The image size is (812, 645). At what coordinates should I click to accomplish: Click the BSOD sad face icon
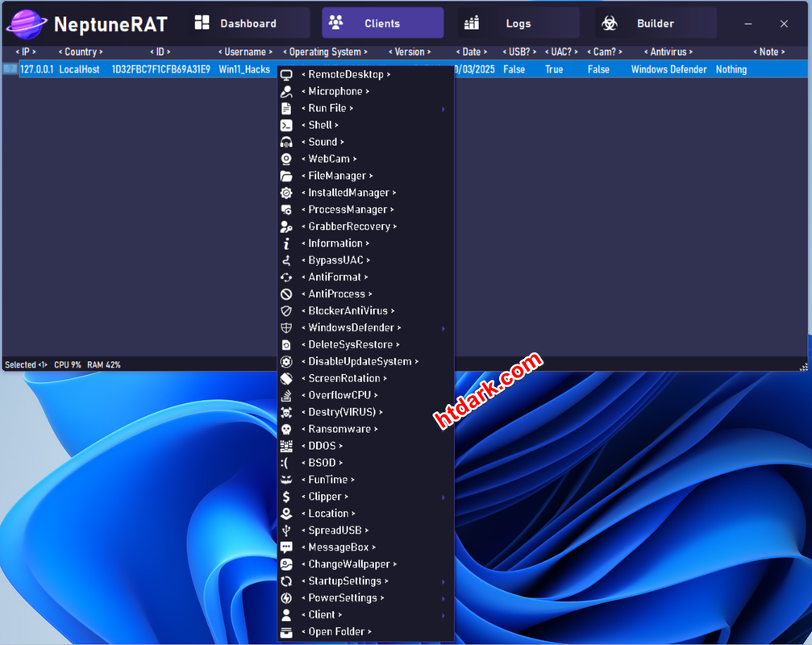pos(285,463)
